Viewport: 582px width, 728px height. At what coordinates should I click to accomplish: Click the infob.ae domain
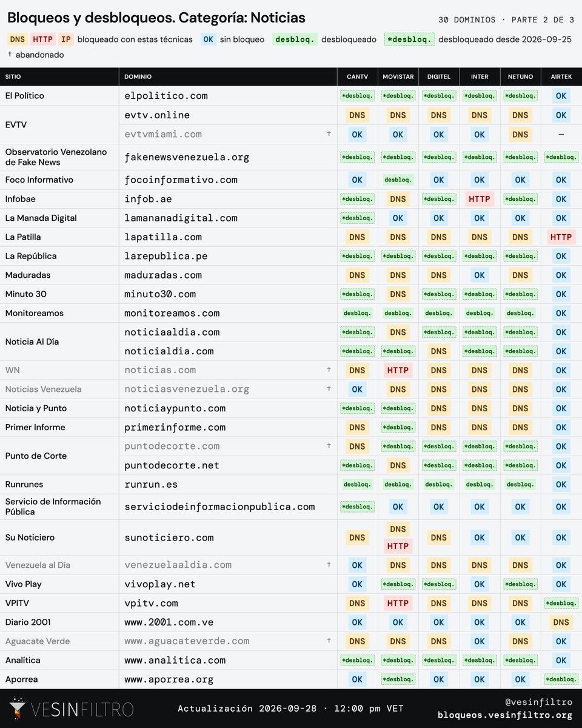click(x=148, y=199)
